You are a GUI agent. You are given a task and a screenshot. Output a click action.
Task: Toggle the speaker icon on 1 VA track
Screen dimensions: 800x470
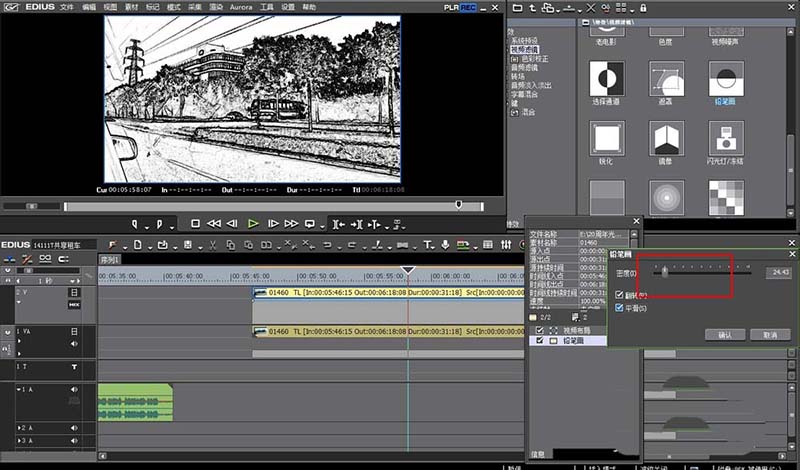click(74, 344)
